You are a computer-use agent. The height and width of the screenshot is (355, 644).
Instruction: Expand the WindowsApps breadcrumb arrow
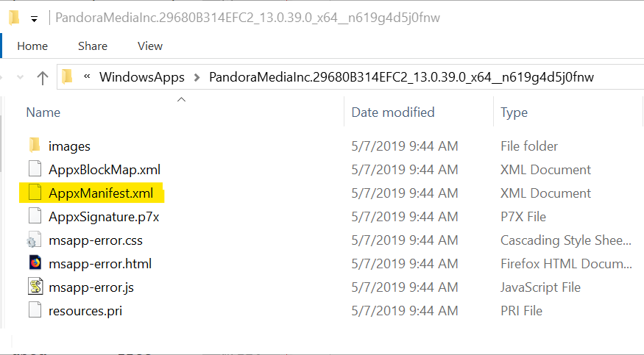tap(197, 77)
